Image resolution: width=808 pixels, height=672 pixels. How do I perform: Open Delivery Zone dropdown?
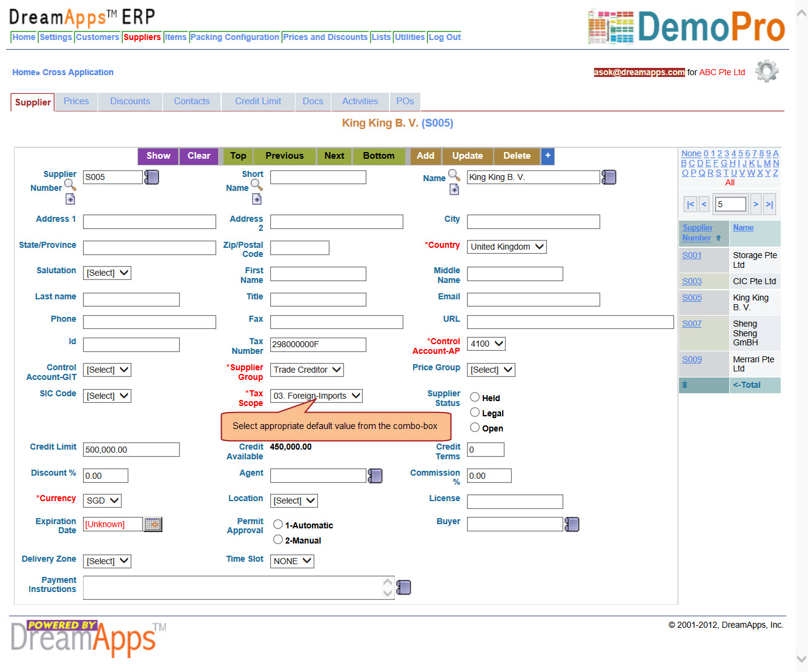[x=107, y=561]
